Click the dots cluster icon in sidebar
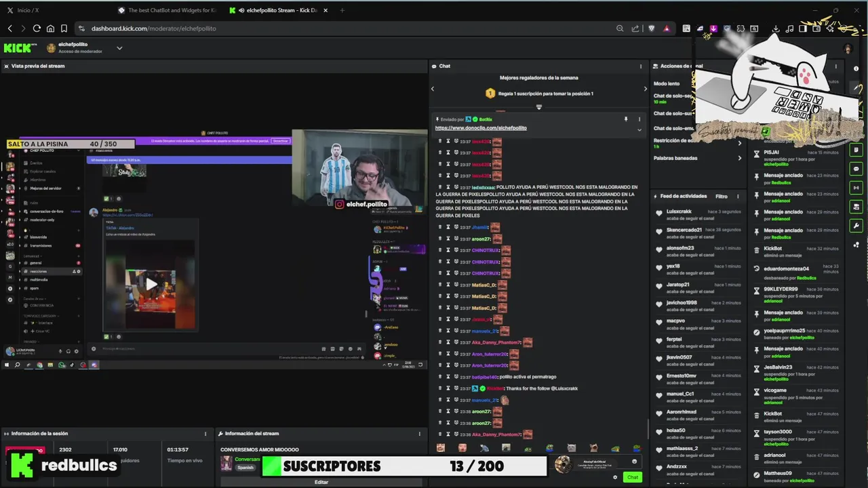 point(856,245)
